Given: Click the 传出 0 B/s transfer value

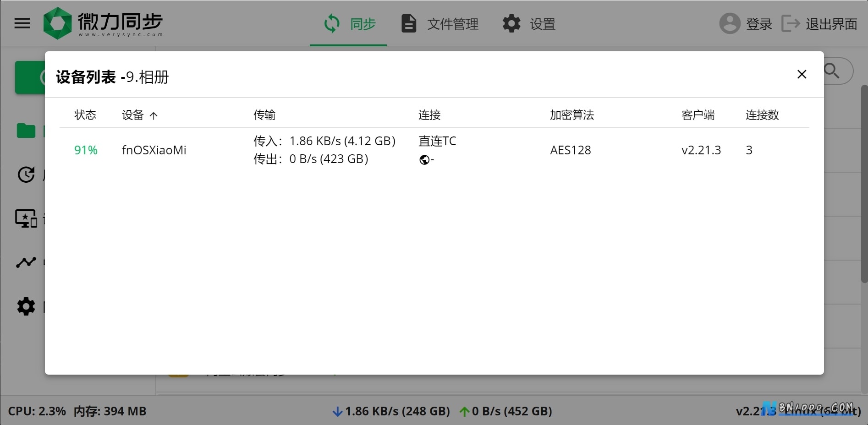Looking at the screenshot, I should [x=311, y=159].
